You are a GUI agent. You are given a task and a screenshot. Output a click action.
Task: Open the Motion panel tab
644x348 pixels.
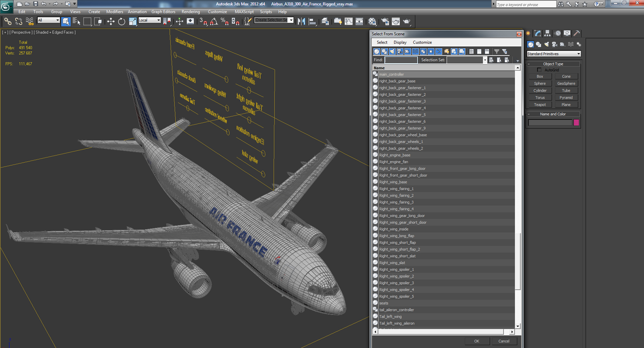click(557, 33)
